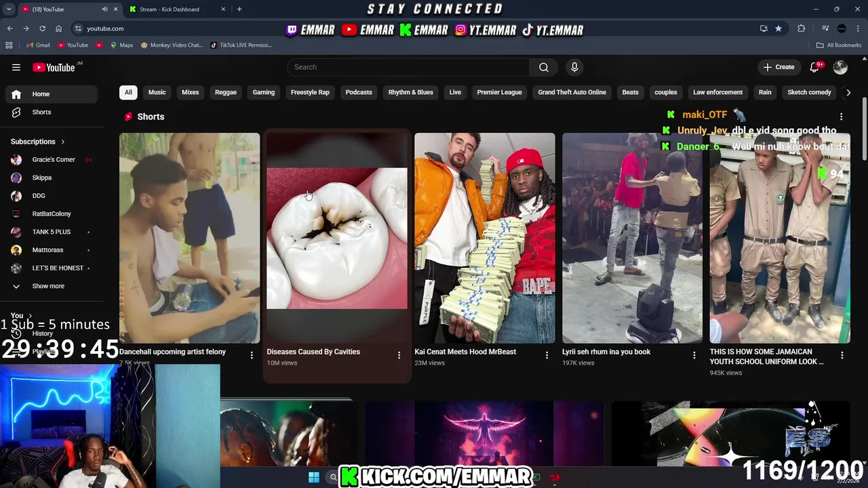Open Windows Start menu
The image size is (868, 488).
click(313, 477)
